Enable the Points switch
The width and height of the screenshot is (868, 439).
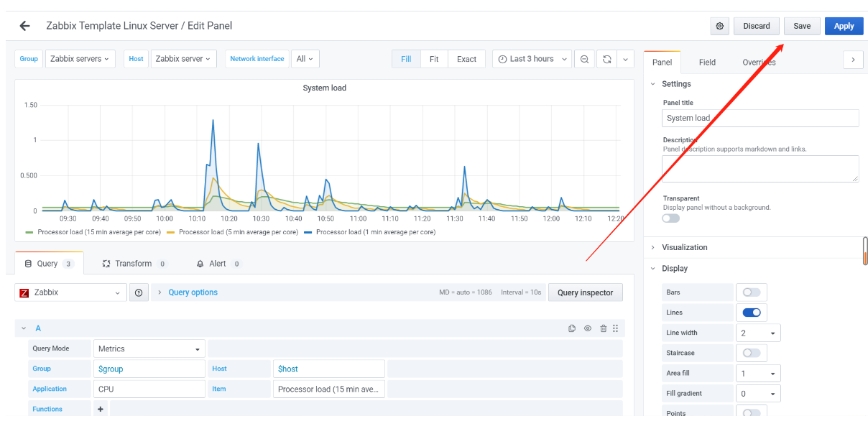[x=752, y=413]
